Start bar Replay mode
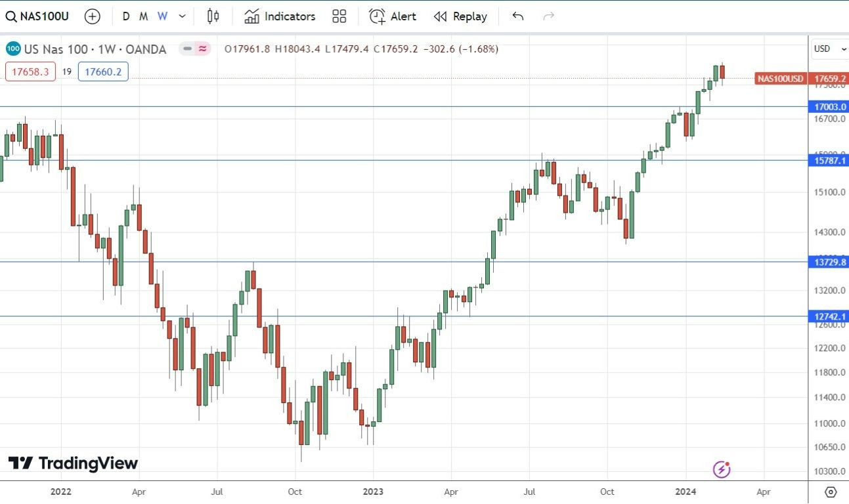The width and height of the screenshot is (849, 504). tap(460, 16)
